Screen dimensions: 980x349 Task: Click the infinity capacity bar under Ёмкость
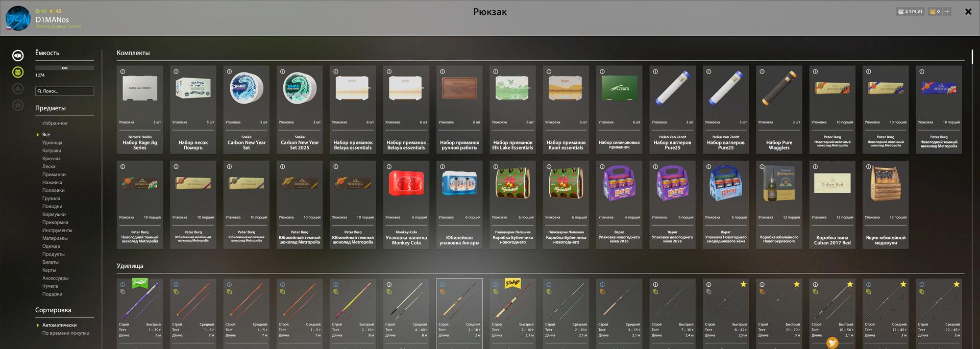[64, 68]
